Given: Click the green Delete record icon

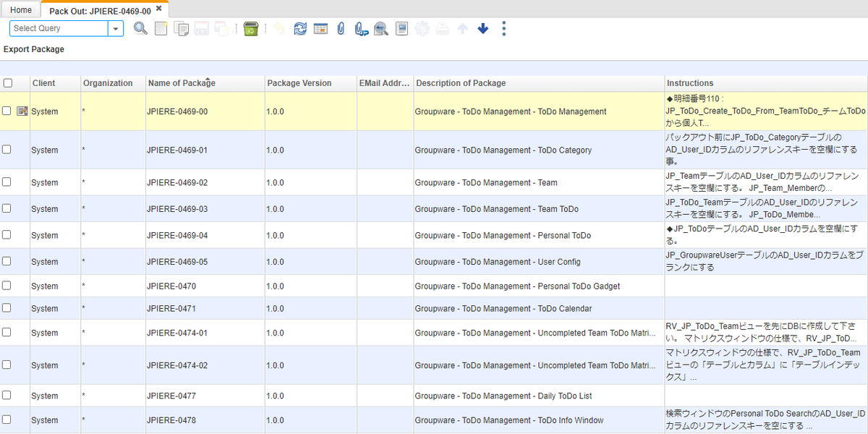Looking at the screenshot, I should [x=251, y=28].
